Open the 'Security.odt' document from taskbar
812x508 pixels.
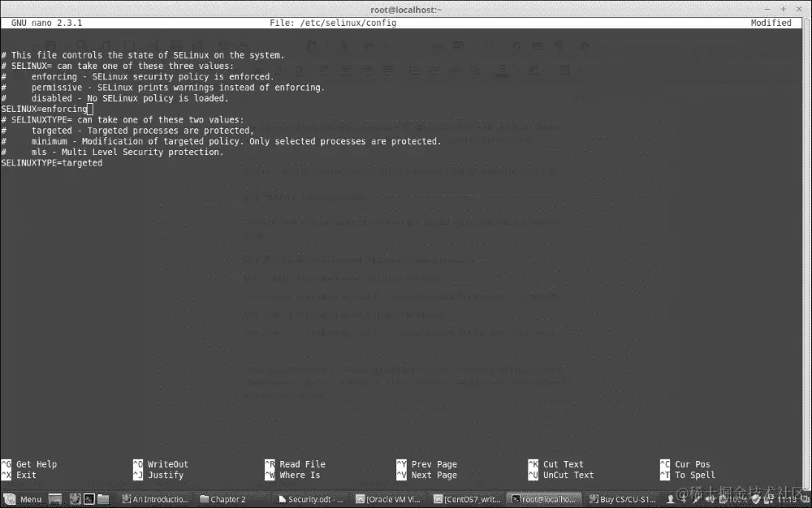click(x=309, y=498)
